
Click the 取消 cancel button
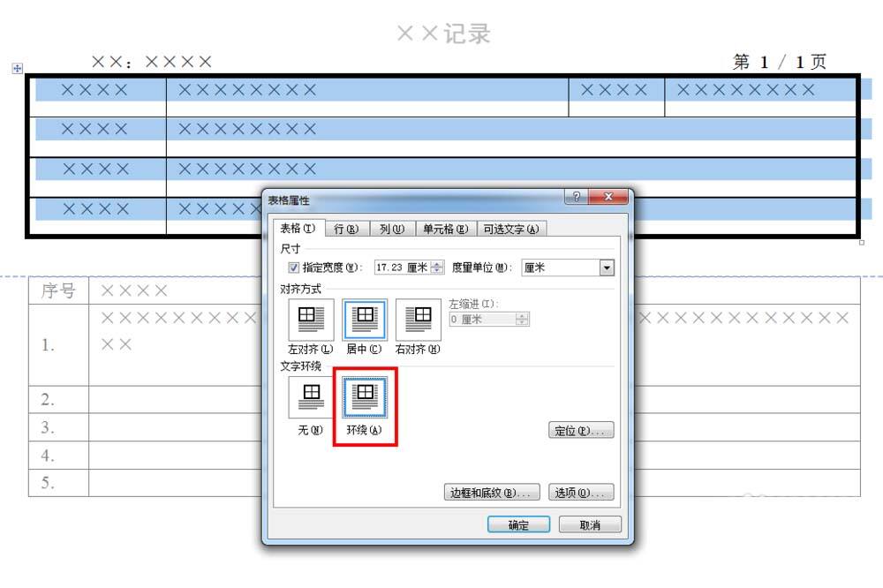click(589, 524)
